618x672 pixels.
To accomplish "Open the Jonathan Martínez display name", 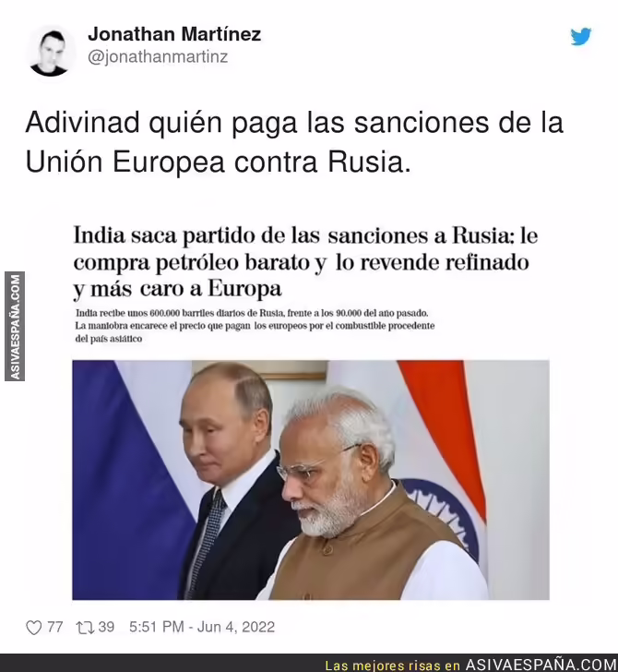I will 174,34.
